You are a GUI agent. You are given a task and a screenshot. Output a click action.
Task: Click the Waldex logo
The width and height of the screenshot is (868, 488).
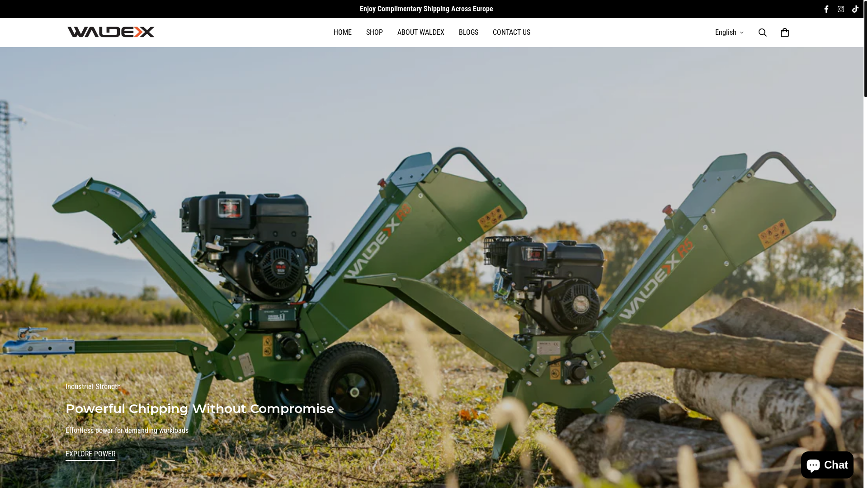(111, 32)
